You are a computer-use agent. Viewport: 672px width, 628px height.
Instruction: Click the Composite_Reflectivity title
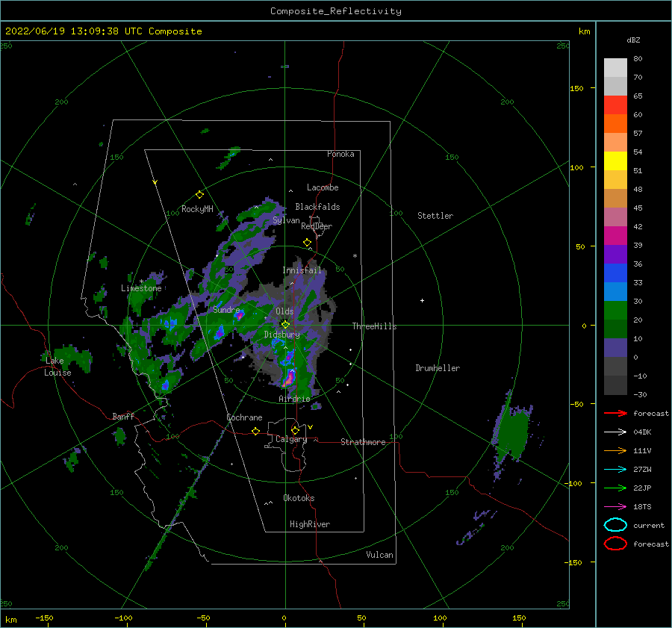point(335,11)
